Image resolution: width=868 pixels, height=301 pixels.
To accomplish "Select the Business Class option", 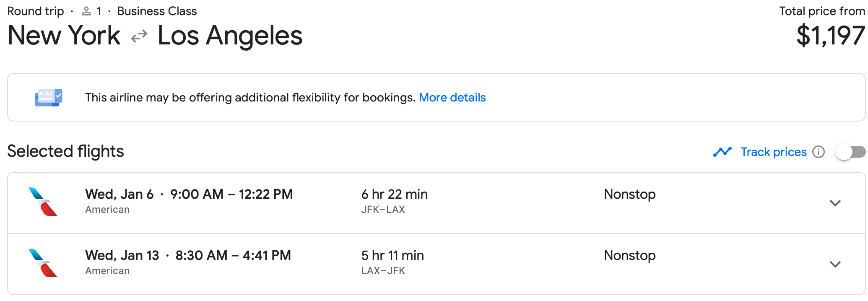I will coord(157,11).
